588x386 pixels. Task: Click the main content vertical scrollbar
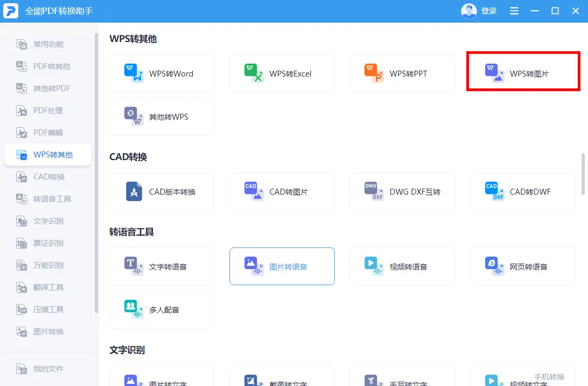(583, 174)
